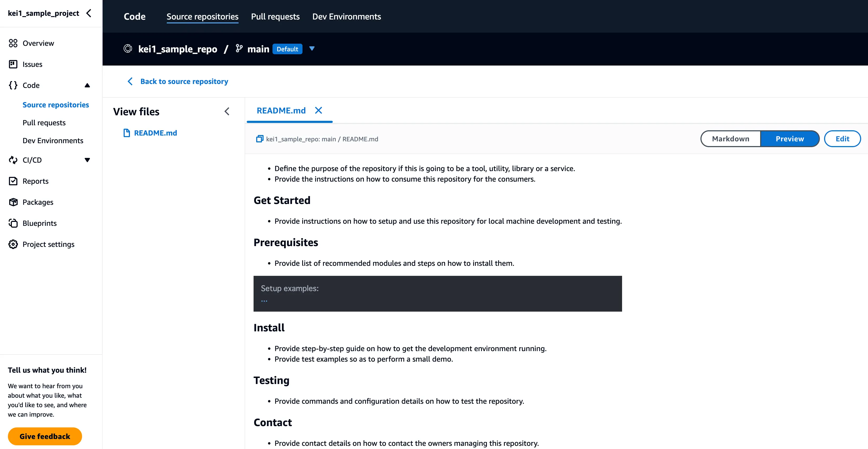Switch file view to Markdown
This screenshot has height=449, width=868.
pos(730,138)
